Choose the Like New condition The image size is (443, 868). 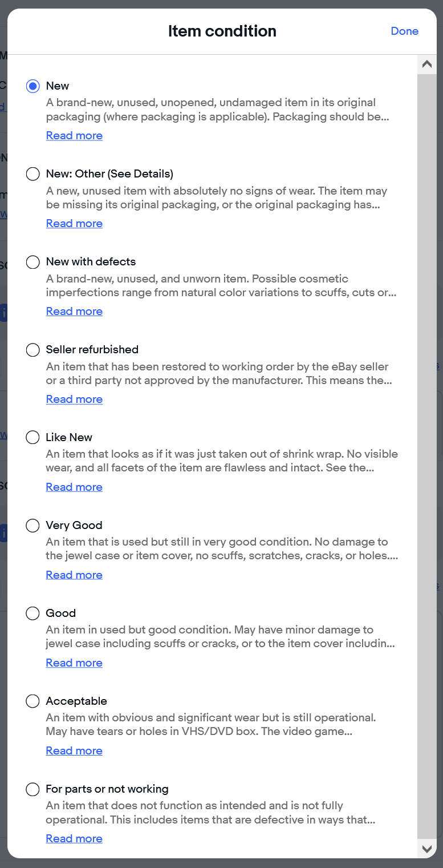click(x=33, y=437)
